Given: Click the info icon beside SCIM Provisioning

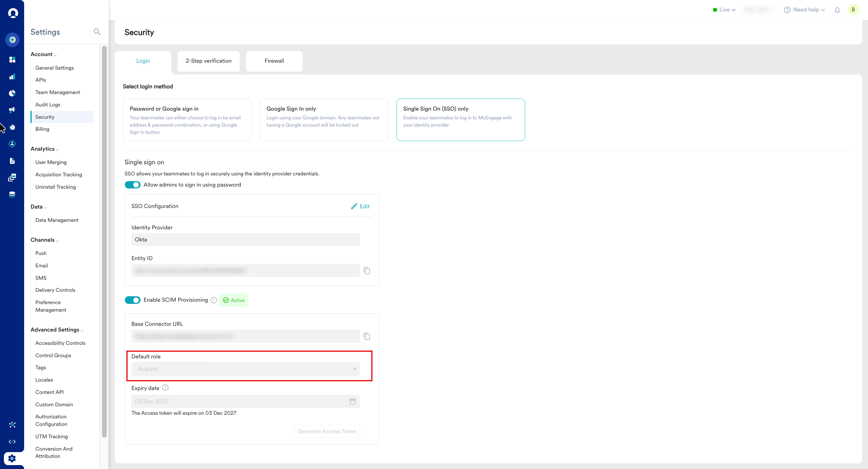Looking at the screenshot, I should (214, 300).
